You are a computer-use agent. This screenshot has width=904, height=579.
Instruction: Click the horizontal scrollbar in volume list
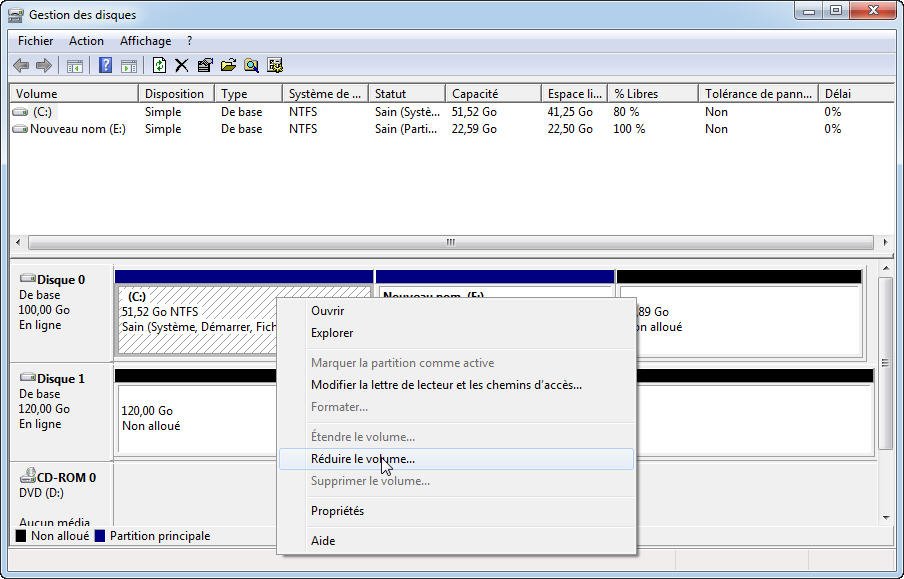450,242
